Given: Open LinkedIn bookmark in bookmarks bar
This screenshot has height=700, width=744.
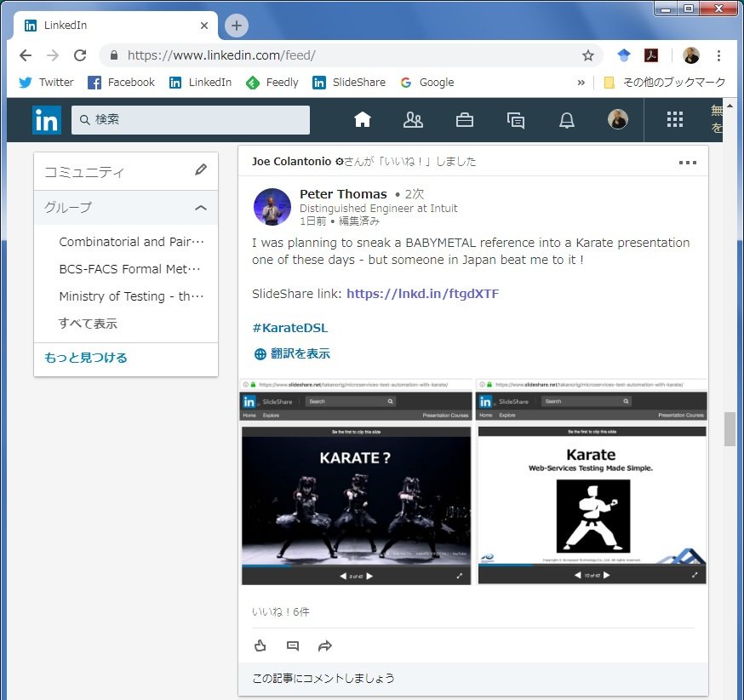Looking at the screenshot, I should pos(200,83).
